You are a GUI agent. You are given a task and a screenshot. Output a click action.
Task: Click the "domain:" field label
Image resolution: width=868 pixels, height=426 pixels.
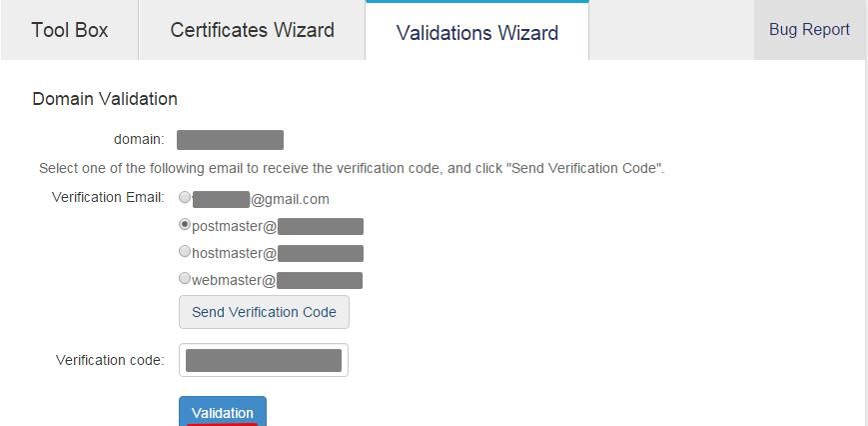(x=139, y=139)
